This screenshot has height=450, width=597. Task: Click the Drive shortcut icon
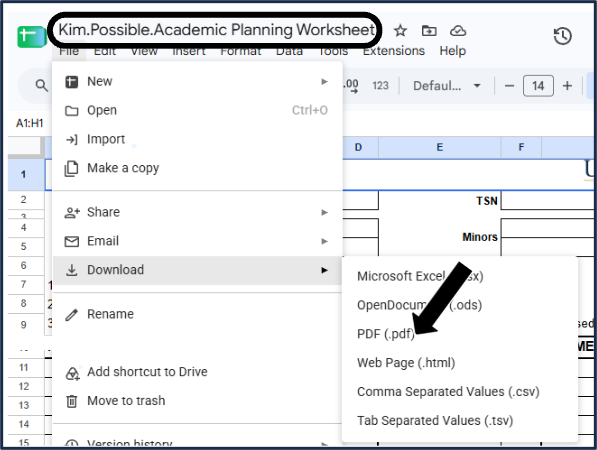point(72,373)
